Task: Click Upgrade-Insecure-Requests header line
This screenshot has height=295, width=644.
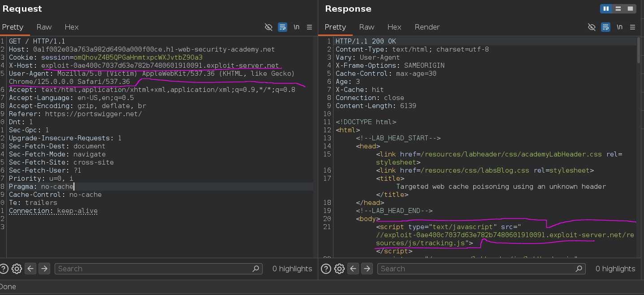Action: tap(65, 138)
